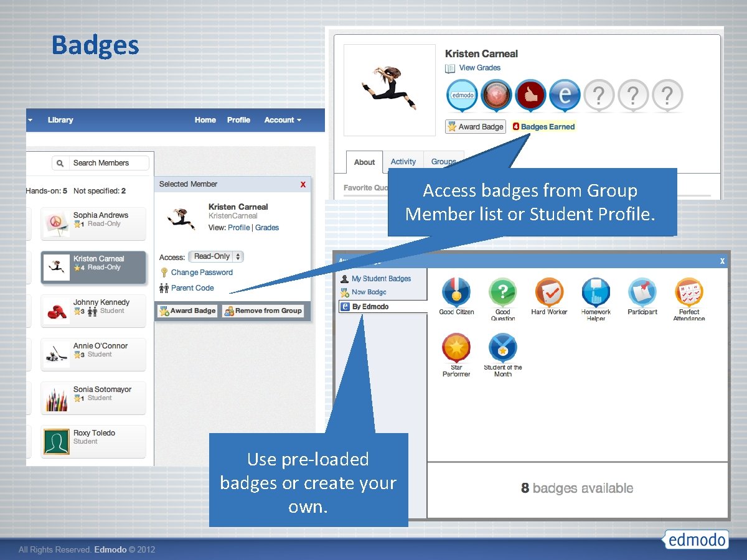
Task: Select Johnny Kennedy in the member list
Action: pyautogui.click(x=93, y=311)
